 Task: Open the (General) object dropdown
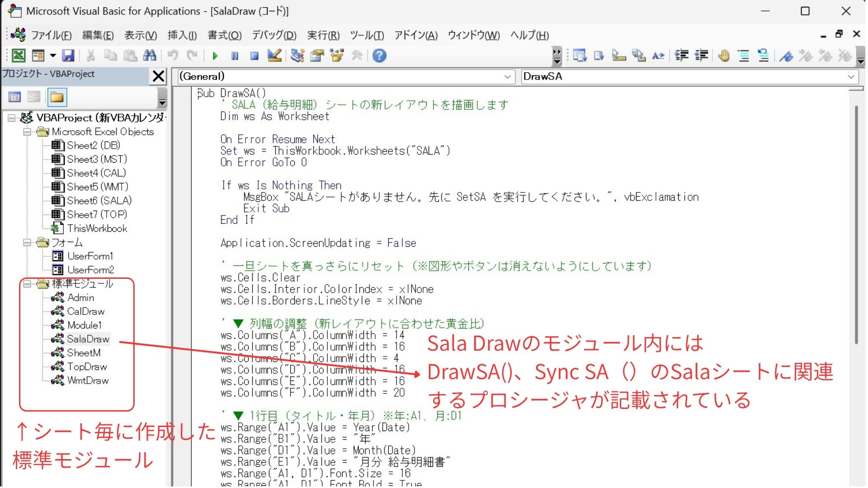pyautogui.click(x=507, y=77)
